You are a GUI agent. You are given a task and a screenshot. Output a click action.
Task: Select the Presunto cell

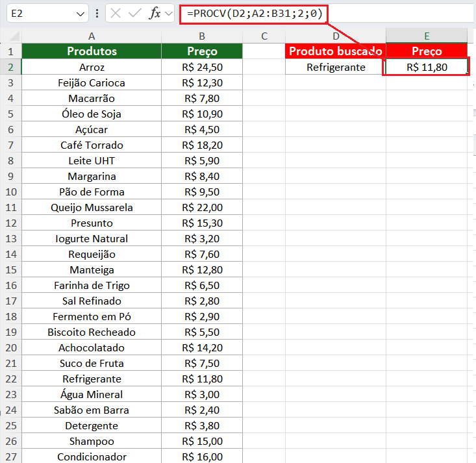coord(92,223)
